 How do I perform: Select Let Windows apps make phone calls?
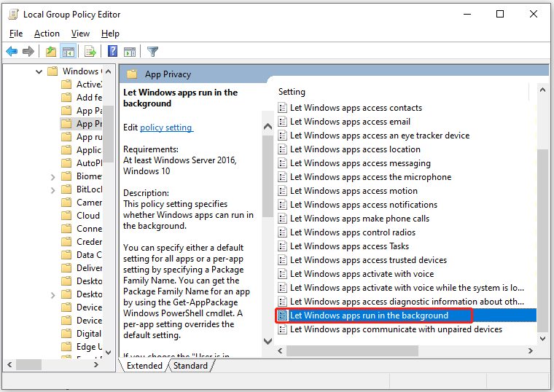359,219
